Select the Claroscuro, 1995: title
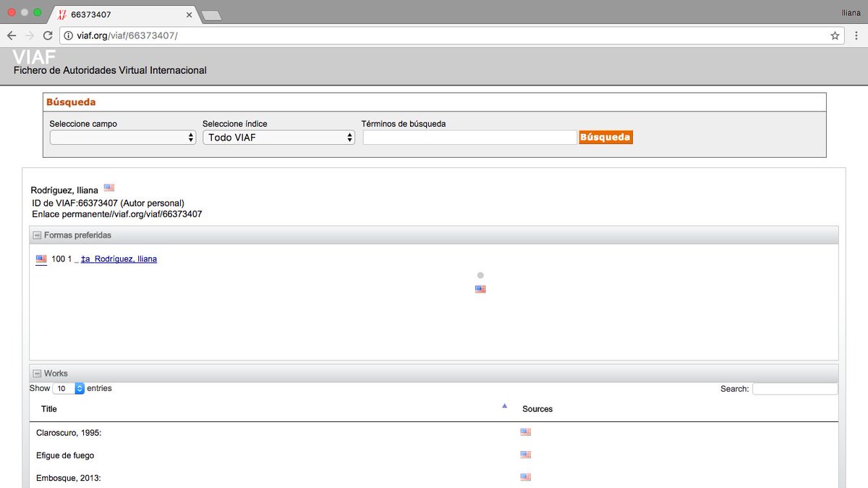This screenshot has height=488, width=868. pyautogui.click(x=69, y=432)
